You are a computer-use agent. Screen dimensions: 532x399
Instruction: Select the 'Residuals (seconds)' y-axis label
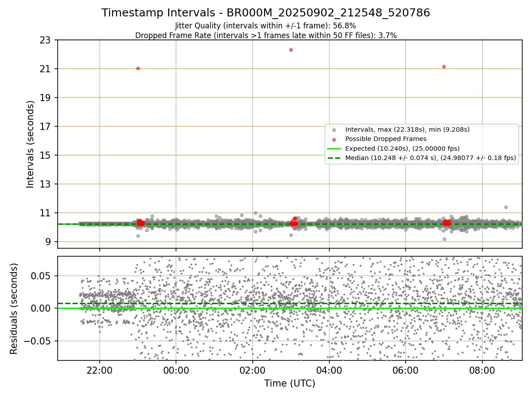(14, 309)
